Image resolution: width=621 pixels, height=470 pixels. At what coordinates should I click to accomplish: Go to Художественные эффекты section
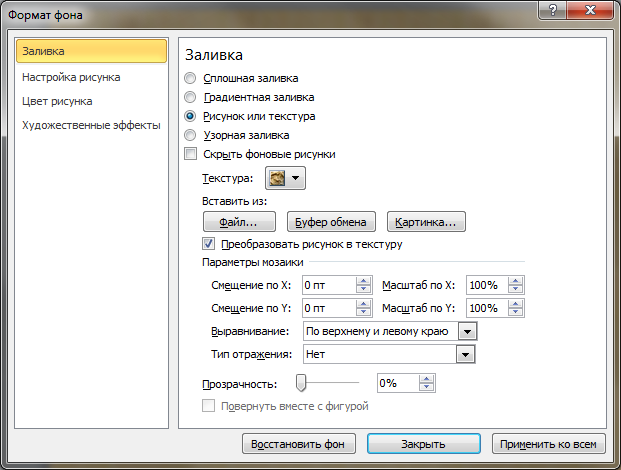[x=91, y=126]
